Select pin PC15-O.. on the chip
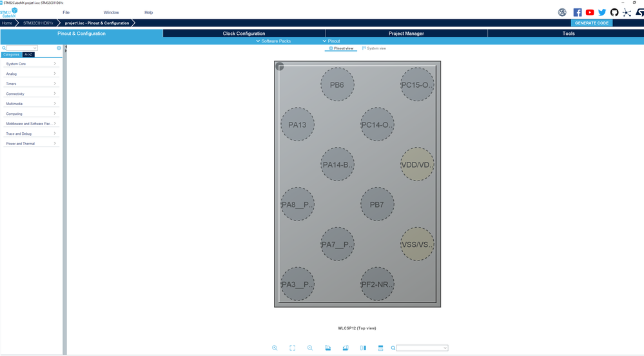 [417, 84]
